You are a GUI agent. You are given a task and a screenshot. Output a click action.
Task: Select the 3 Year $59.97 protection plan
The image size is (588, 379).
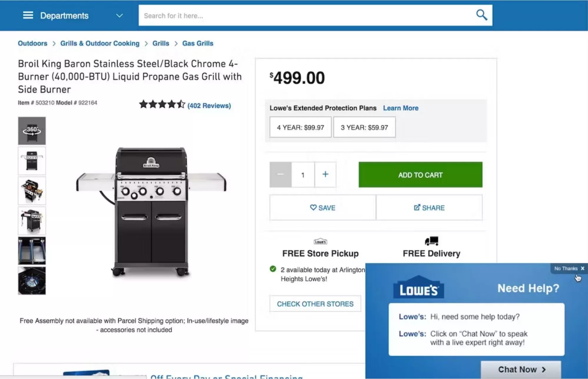point(364,127)
